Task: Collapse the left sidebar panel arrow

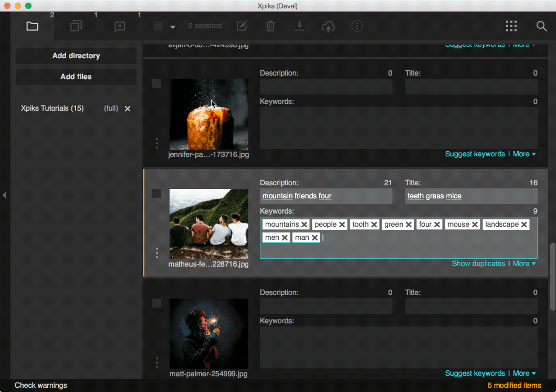Action: (4, 195)
